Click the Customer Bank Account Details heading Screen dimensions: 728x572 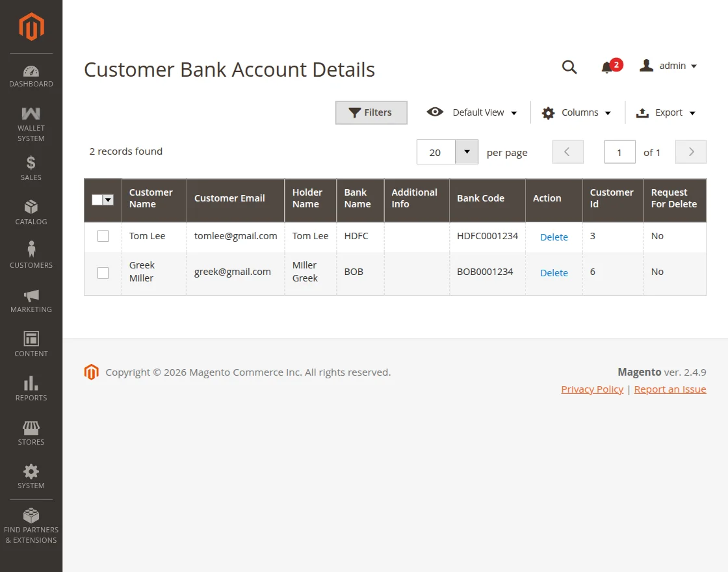tap(229, 70)
